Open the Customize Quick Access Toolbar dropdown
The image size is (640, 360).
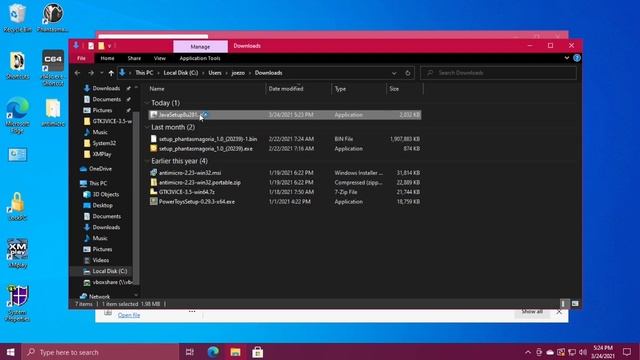pos(109,46)
